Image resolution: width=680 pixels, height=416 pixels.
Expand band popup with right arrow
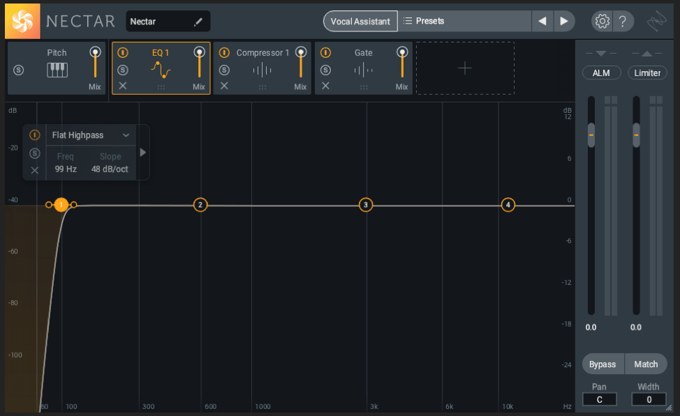[143, 152]
